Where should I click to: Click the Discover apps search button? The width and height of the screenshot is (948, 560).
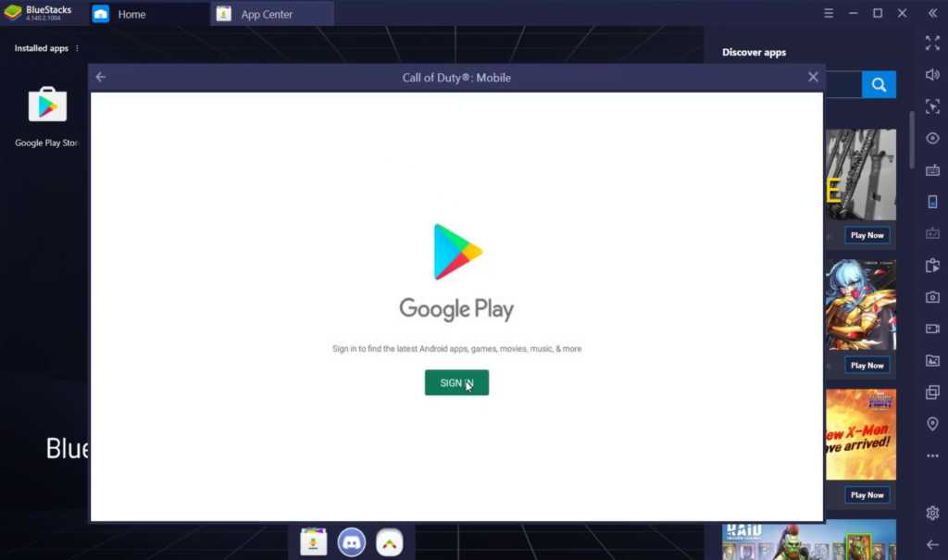click(x=879, y=84)
